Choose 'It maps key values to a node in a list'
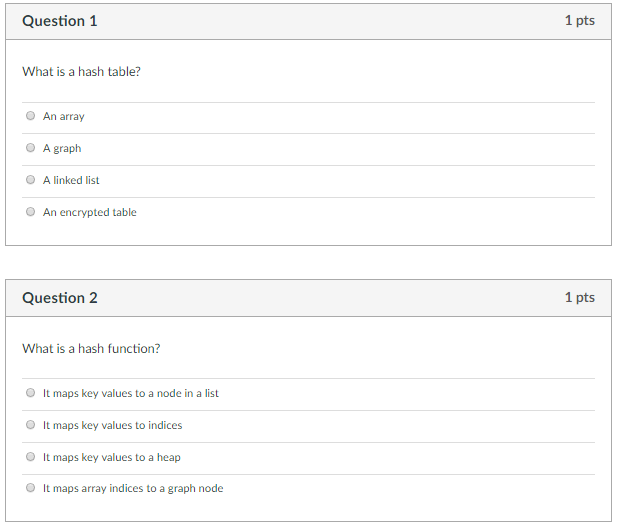Image resolution: width=617 pixels, height=527 pixels. coord(30,393)
